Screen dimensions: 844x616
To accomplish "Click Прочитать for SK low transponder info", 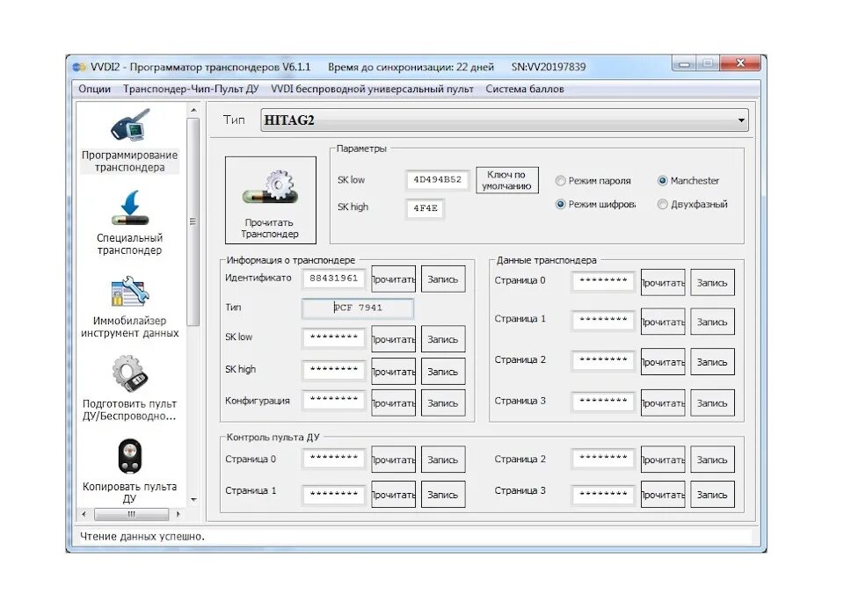I will 394,339.
